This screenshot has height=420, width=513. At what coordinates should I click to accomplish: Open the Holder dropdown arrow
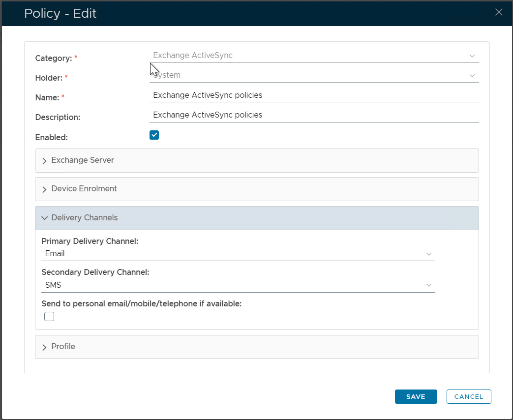coord(472,76)
